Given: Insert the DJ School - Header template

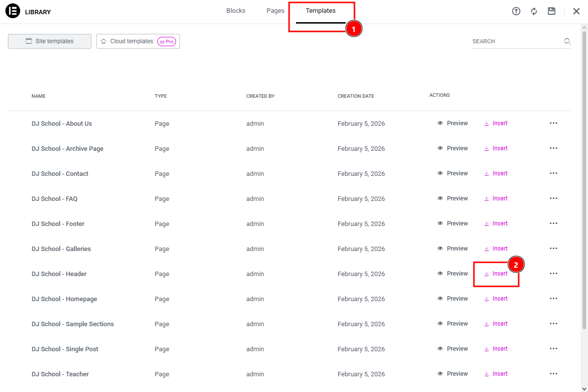Looking at the screenshot, I should 496,274.
